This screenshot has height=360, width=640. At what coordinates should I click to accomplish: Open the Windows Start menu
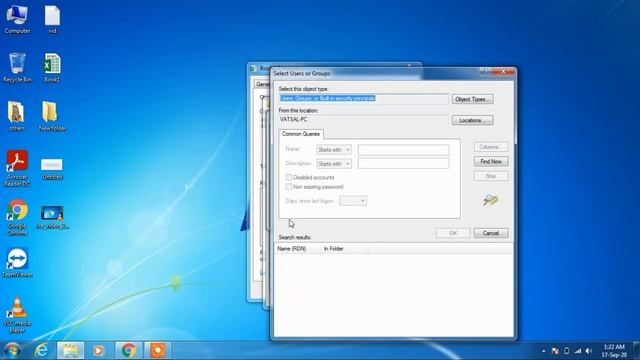click(12, 350)
